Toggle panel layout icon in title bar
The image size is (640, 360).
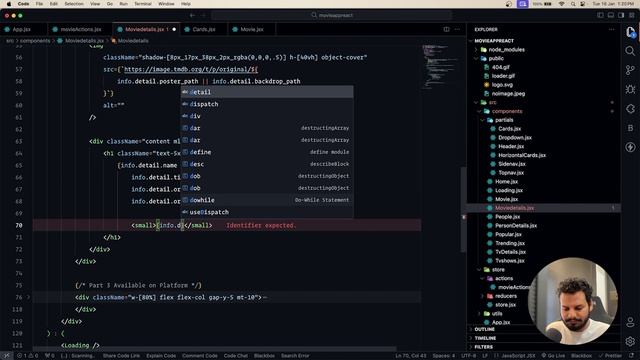(611, 15)
